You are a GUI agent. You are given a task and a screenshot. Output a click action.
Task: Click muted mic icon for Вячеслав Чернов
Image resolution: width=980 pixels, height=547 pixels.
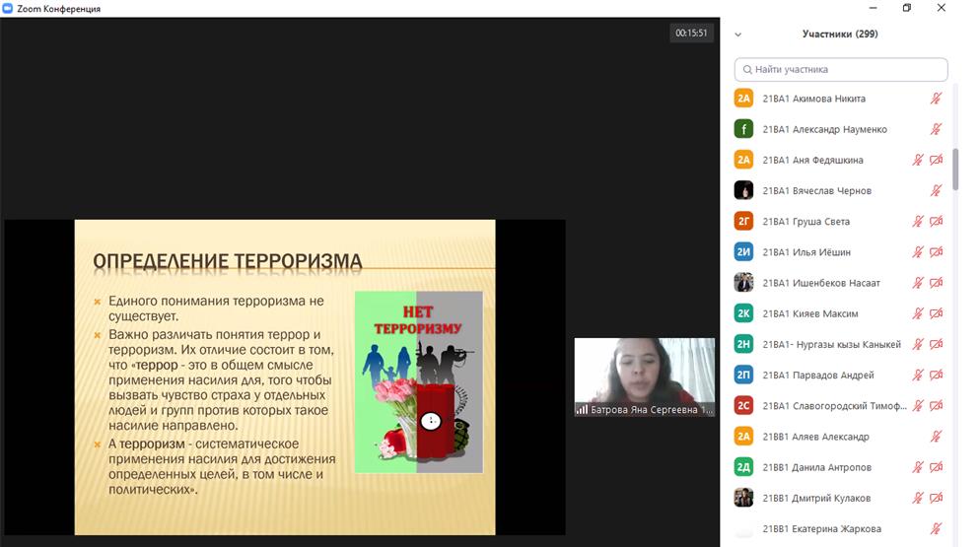coord(936,190)
